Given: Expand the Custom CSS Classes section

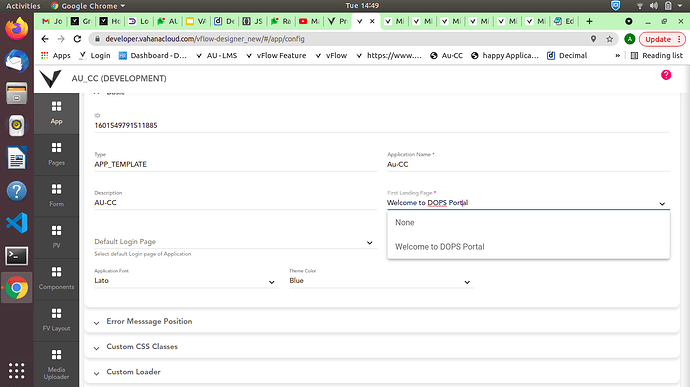Looking at the screenshot, I should click(382, 346).
